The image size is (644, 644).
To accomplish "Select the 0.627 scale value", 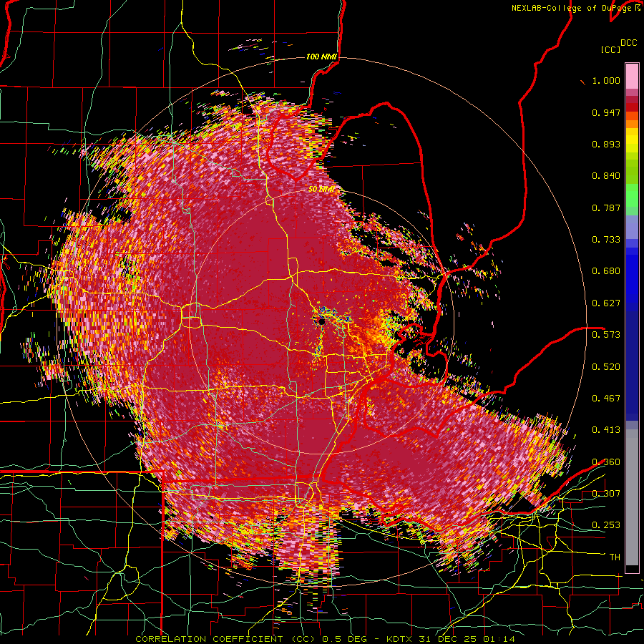I will point(606,303).
